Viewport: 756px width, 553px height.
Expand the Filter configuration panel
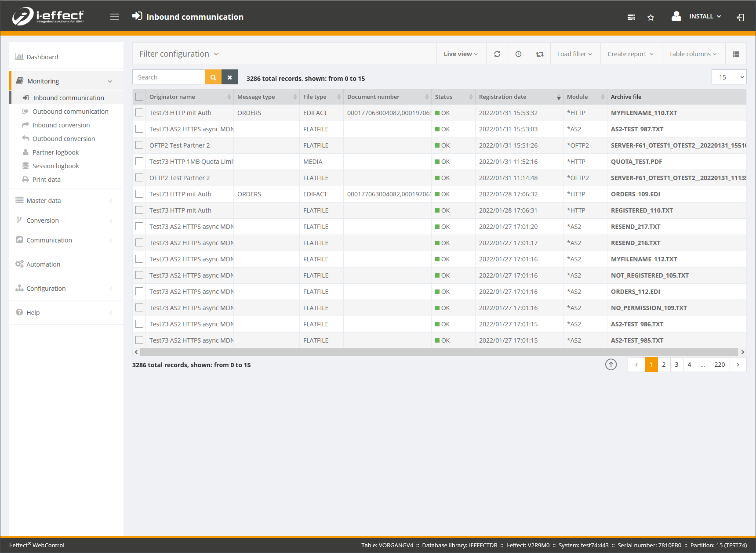179,54
